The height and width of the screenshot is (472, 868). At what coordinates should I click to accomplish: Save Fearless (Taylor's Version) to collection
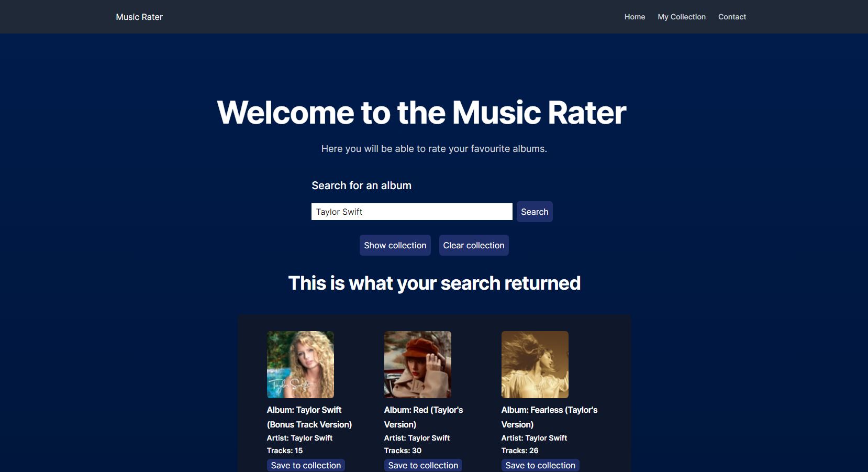coord(540,465)
